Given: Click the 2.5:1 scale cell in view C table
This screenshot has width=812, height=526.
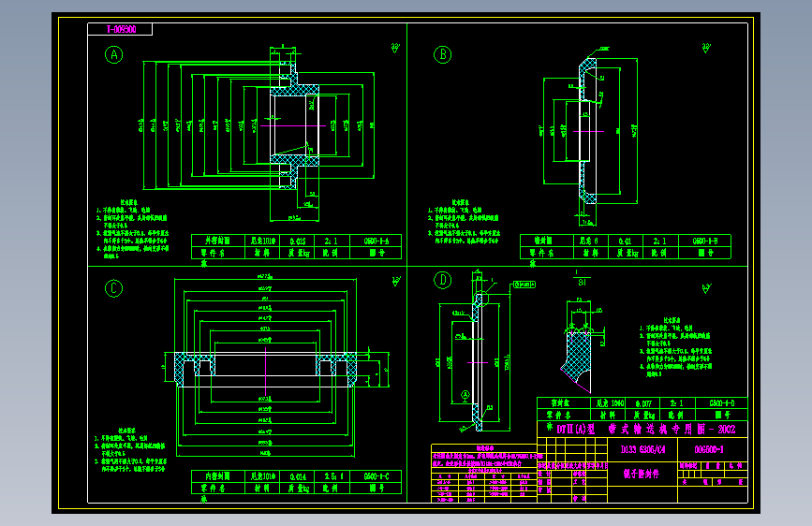Looking at the screenshot, I should pyautogui.click(x=333, y=476).
